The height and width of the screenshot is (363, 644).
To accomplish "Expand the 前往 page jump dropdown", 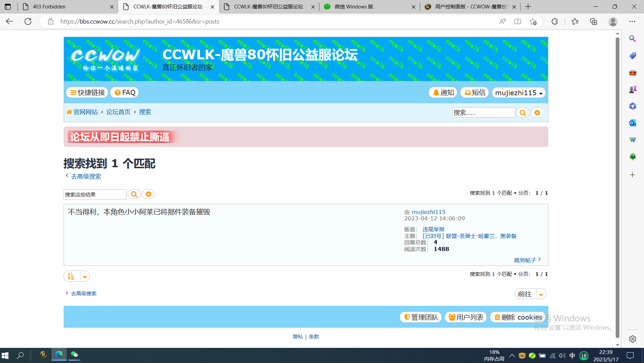I will pos(541,294).
